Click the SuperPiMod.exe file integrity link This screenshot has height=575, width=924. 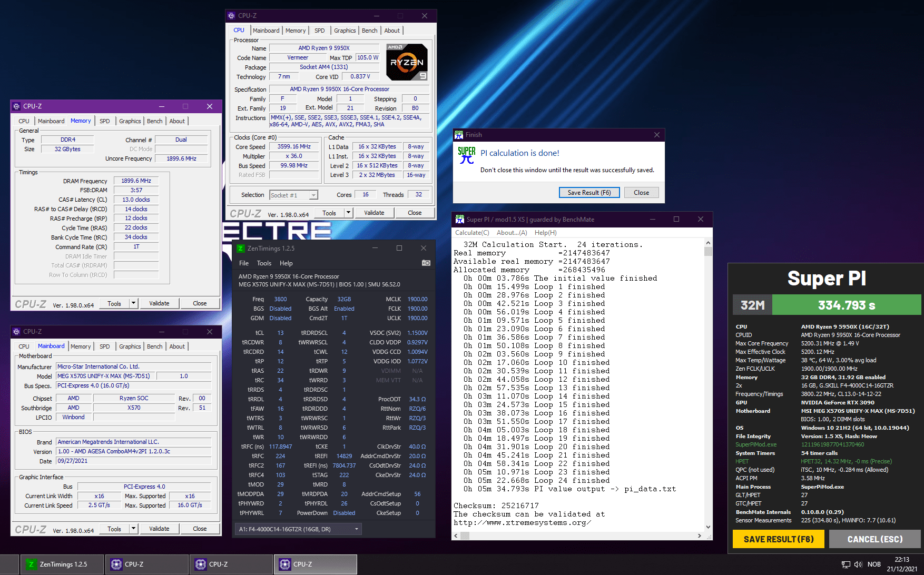[x=756, y=444]
